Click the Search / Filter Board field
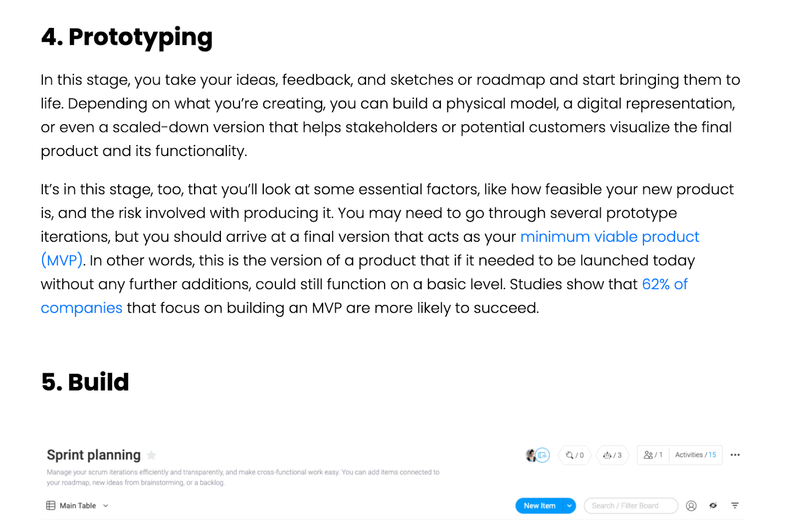This screenshot has width=798, height=532. click(x=631, y=506)
